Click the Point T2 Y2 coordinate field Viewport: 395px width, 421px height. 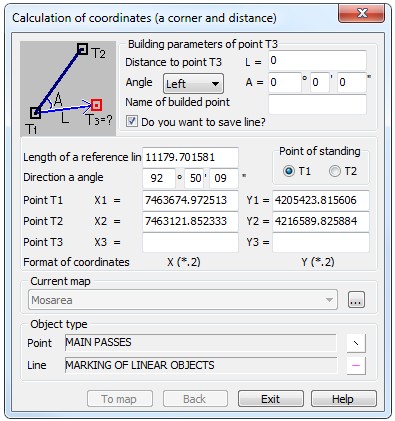321,221
